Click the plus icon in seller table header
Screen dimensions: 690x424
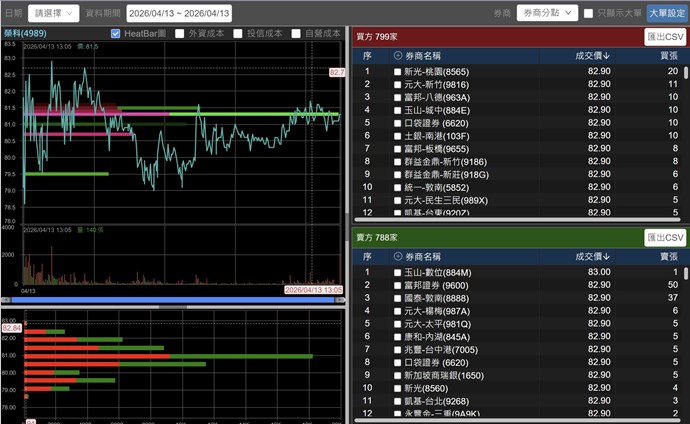(x=398, y=256)
